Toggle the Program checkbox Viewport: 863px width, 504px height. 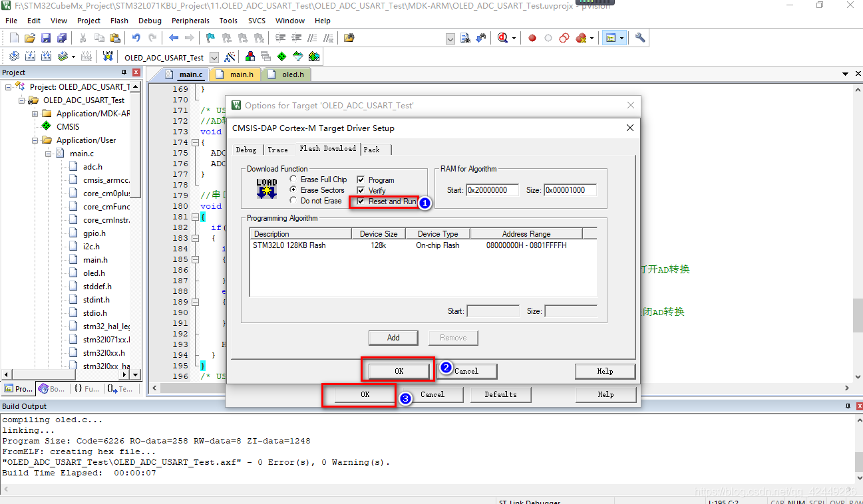point(361,180)
